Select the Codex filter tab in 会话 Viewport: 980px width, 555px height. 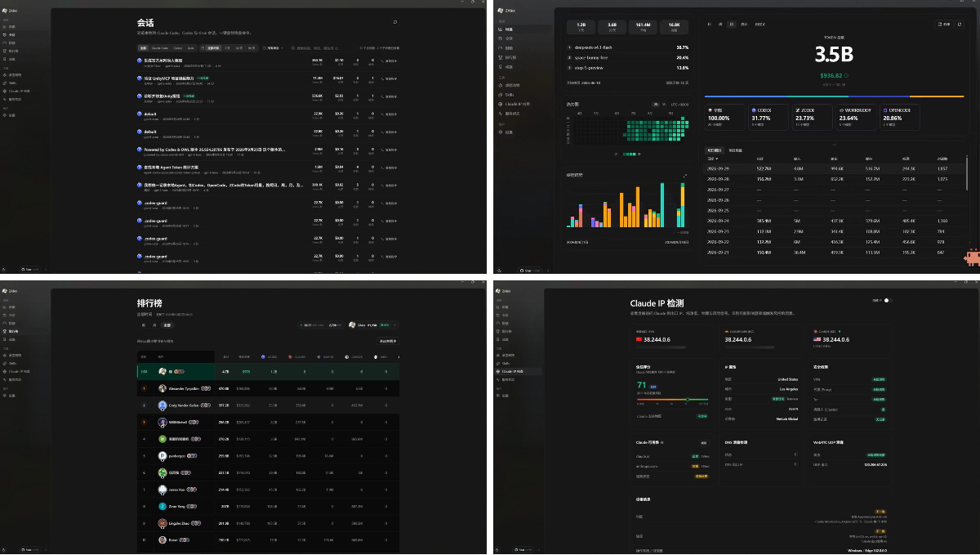(178, 48)
